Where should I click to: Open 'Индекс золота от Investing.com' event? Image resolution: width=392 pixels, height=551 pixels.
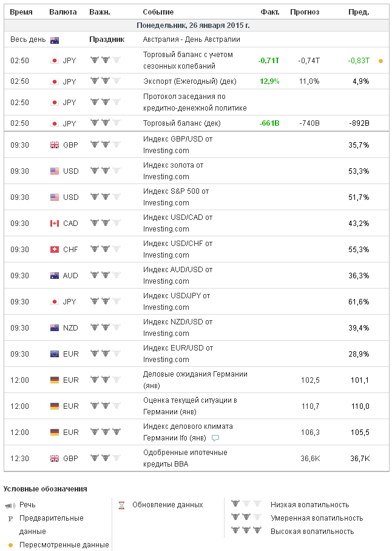[173, 171]
